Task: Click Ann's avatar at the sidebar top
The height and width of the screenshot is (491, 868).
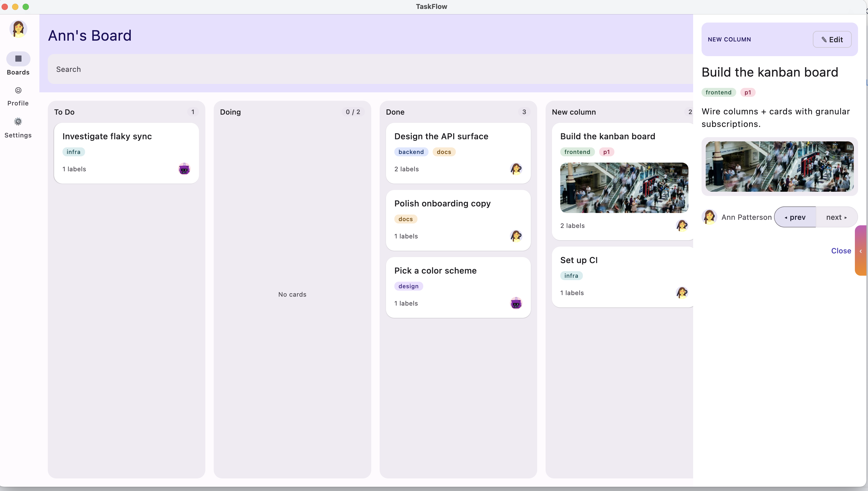Action: pyautogui.click(x=18, y=29)
